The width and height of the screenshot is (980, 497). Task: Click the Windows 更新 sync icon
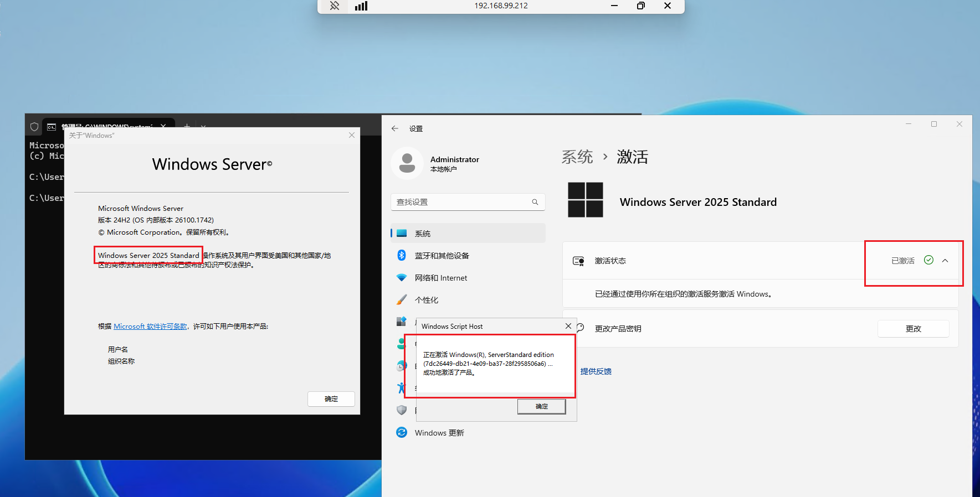(x=402, y=432)
